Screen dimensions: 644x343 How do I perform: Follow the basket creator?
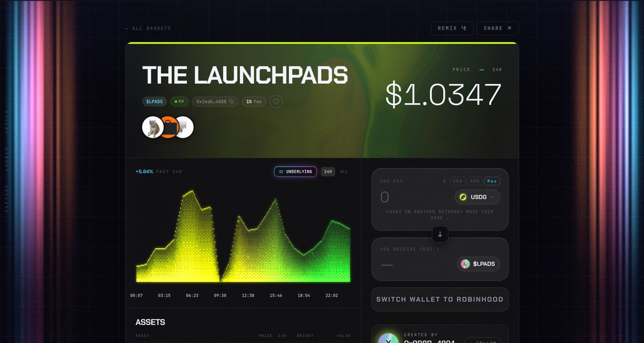click(x=483, y=341)
